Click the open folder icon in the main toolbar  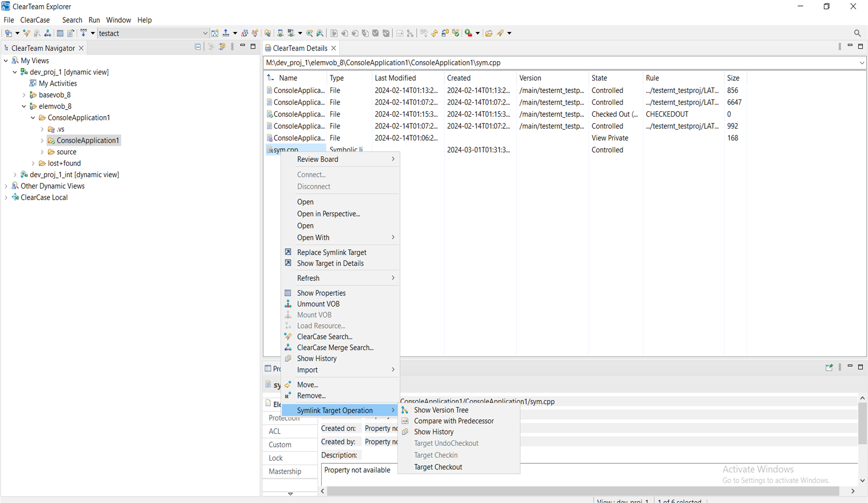click(x=489, y=33)
